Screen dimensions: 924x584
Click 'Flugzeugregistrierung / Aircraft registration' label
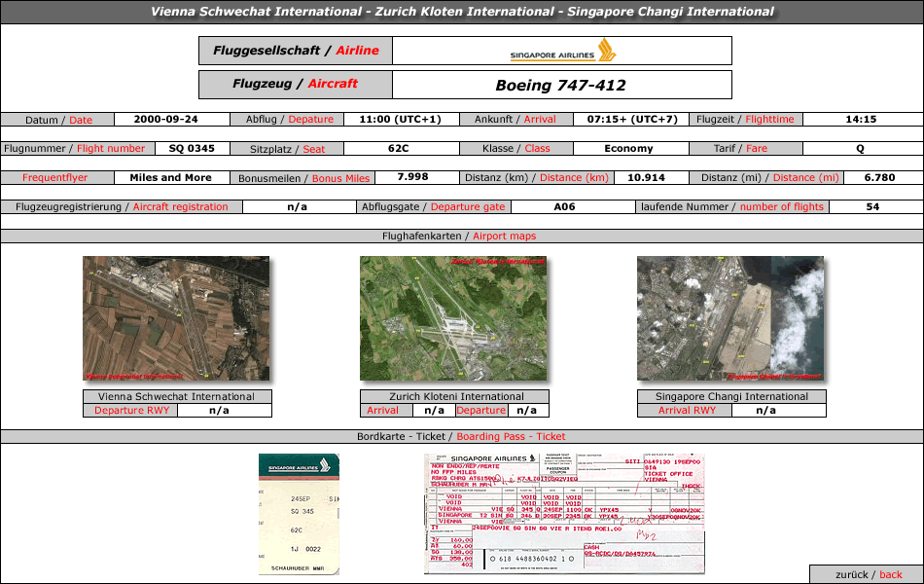(x=122, y=207)
